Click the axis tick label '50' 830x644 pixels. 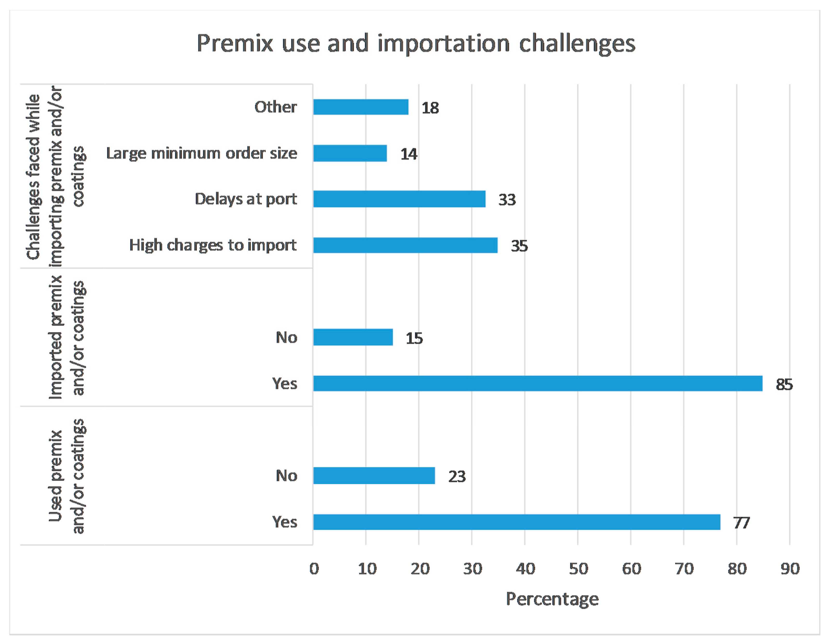[578, 569]
